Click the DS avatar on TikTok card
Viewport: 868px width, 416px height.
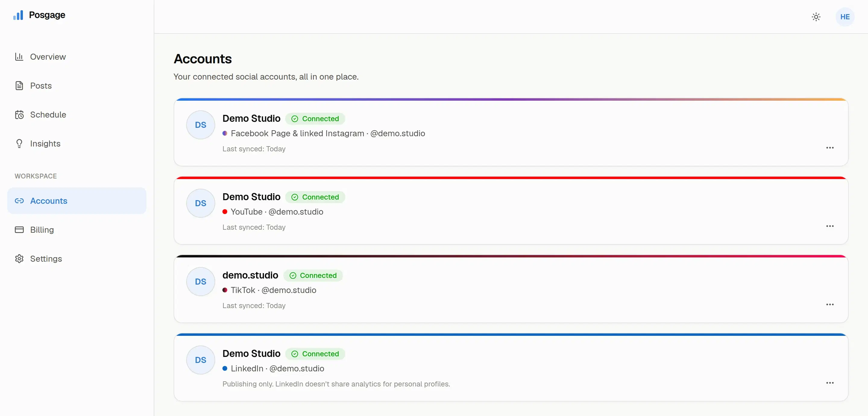200,282
